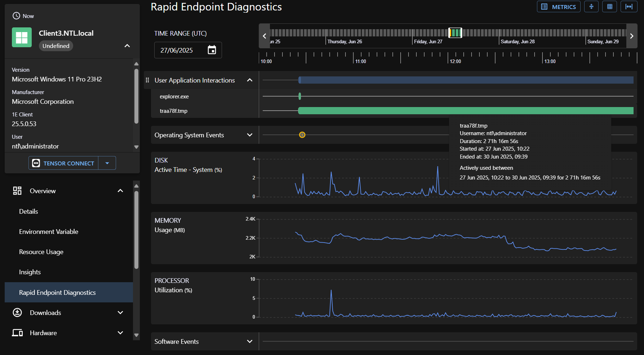Click the vertical compress rows icon
Image resolution: width=644 pixels, height=355 pixels.
point(591,6)
